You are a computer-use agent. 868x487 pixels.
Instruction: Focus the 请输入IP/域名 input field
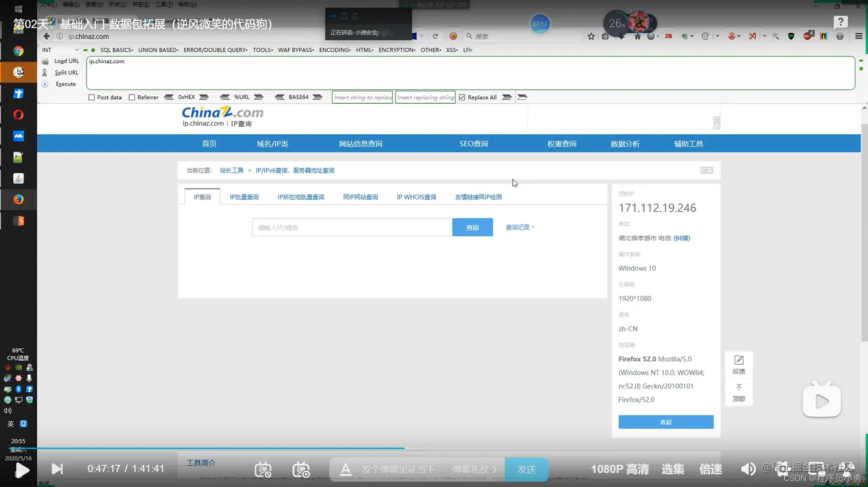click(352, 227)
